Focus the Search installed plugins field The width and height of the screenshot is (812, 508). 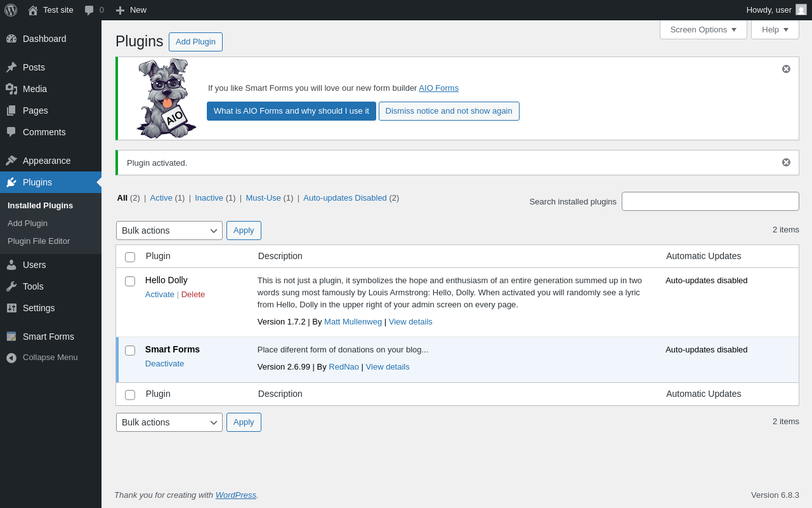[710, 201]
